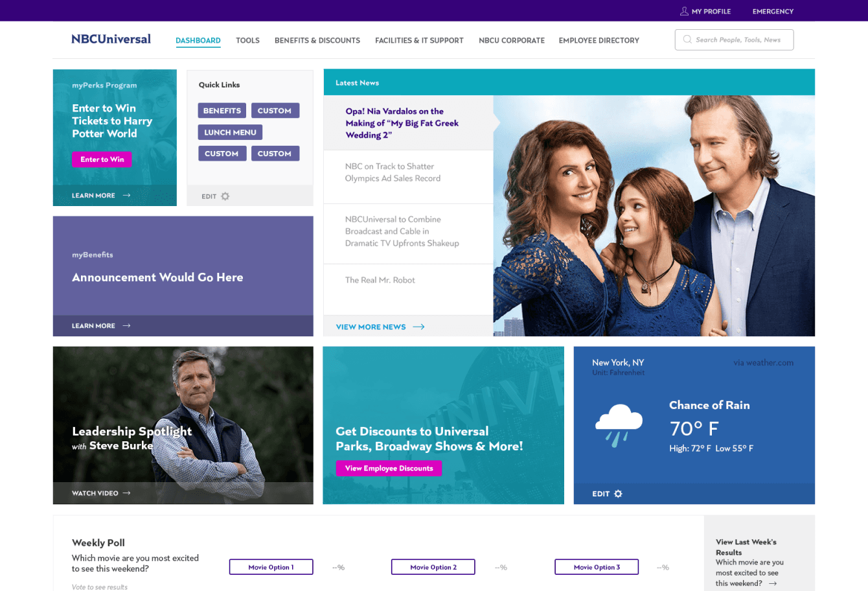Click the NBCUniversal logo
The image size is (868, 591).
point(111,39)
